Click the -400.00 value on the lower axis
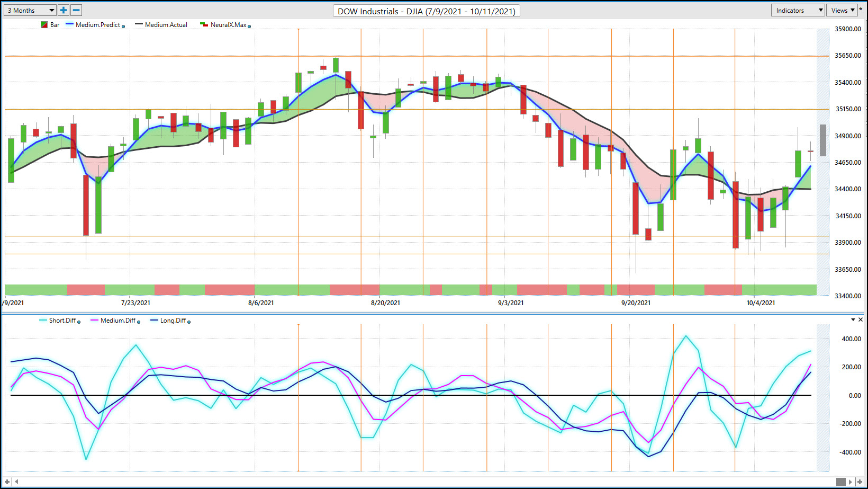 coord(851,452)
